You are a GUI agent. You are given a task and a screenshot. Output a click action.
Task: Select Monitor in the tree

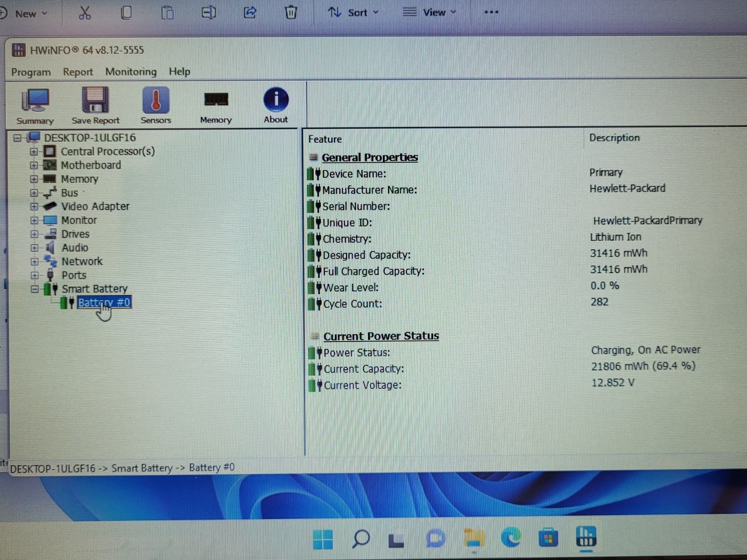[79, 220]
